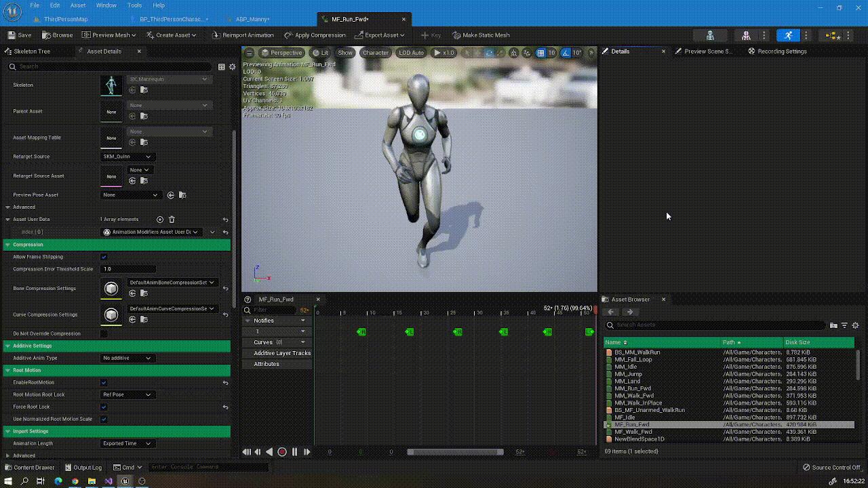Open the Window menu
Image resolution: width=868 pixels, height=488 pixels.
pyautogui.click(x=106, y=5)
